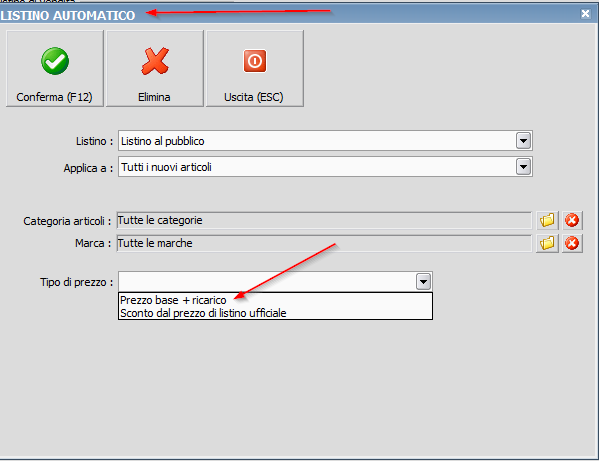Click the Tutte le categorie field
The image size is (599, 461).
click(324, 220)
